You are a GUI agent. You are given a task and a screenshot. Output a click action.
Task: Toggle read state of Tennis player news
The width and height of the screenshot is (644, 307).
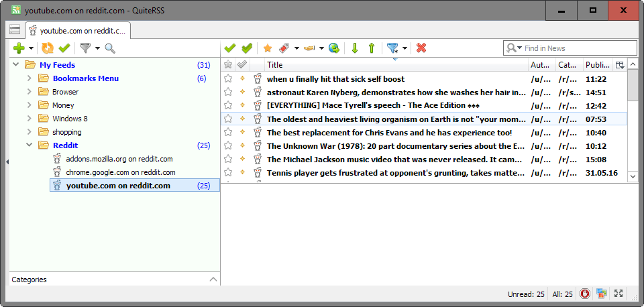coord(242,173)
